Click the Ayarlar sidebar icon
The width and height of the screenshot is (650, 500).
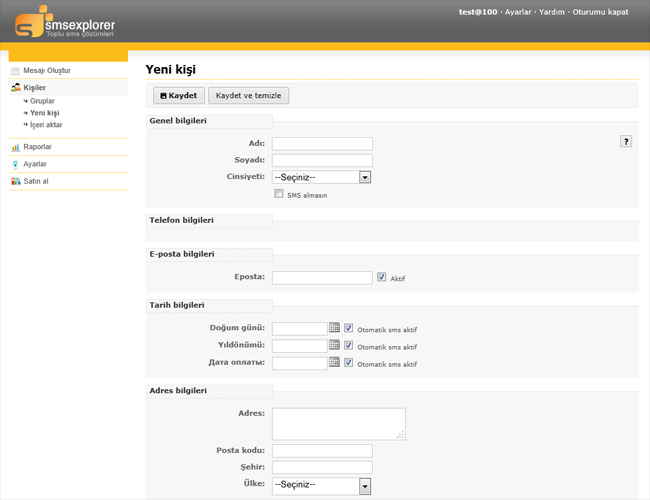tap(15, 164)
